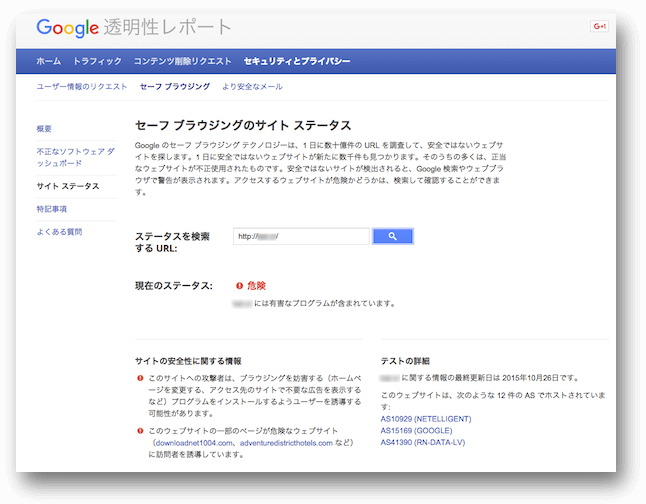This screenshot has height=504, width=646.
Task: Switch to ユーザー情報のリクエスト tab
Action: pos(82,87)
